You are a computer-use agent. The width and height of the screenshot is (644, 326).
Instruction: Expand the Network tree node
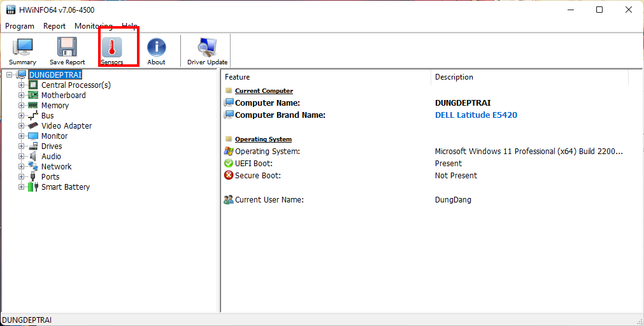(22, 166)
